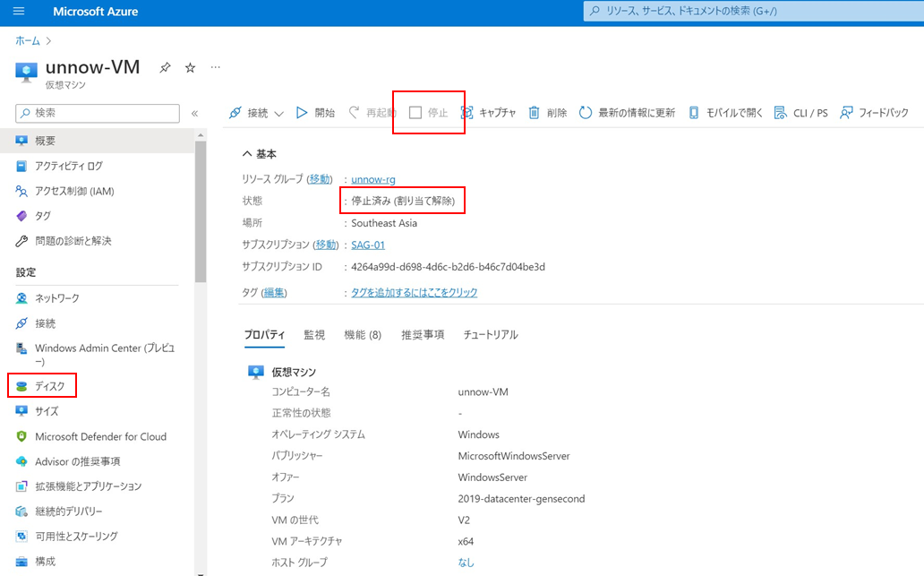Click the 再起動 restart toolbar item
This screenshot has width=924, height=576.
pyautogui.click(x=372, y=113)
